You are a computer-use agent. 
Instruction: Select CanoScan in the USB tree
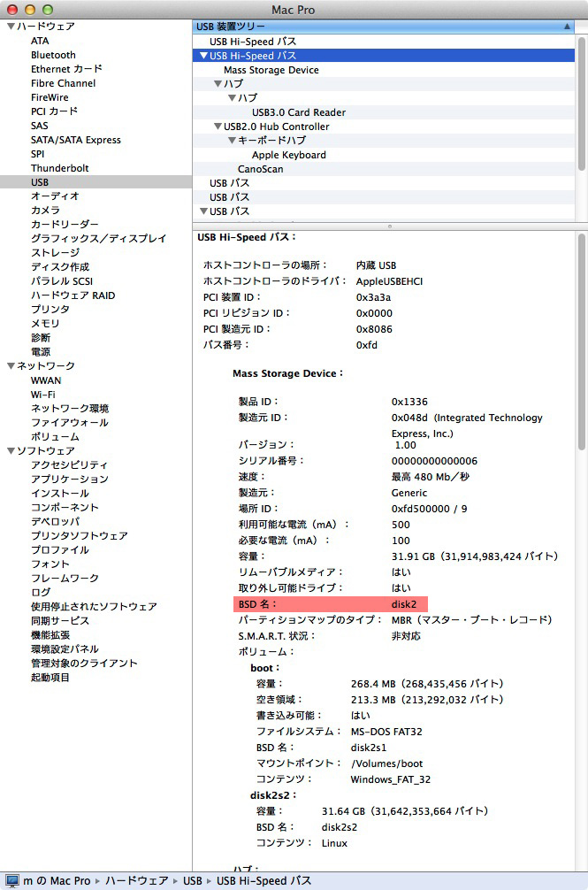[x=260, y=169]
